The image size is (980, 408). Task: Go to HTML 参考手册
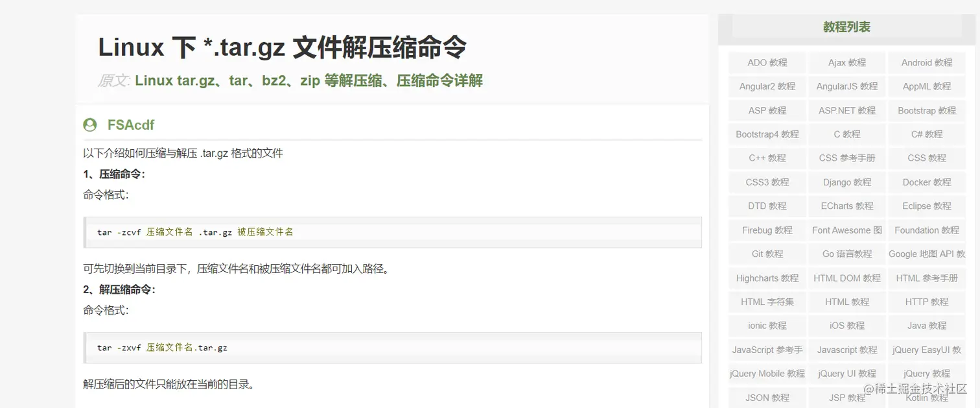point(927,278)
